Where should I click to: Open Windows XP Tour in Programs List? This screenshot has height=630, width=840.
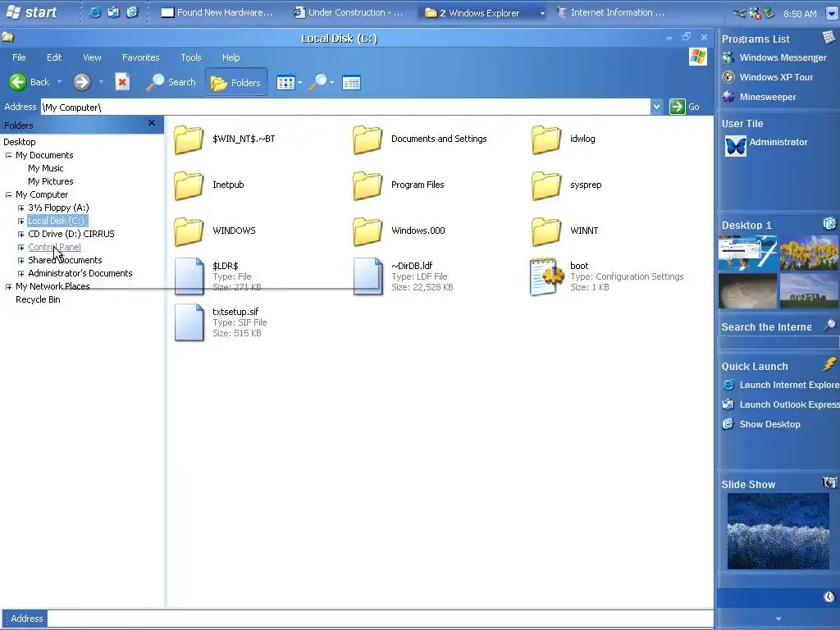[x=768, y=77]
